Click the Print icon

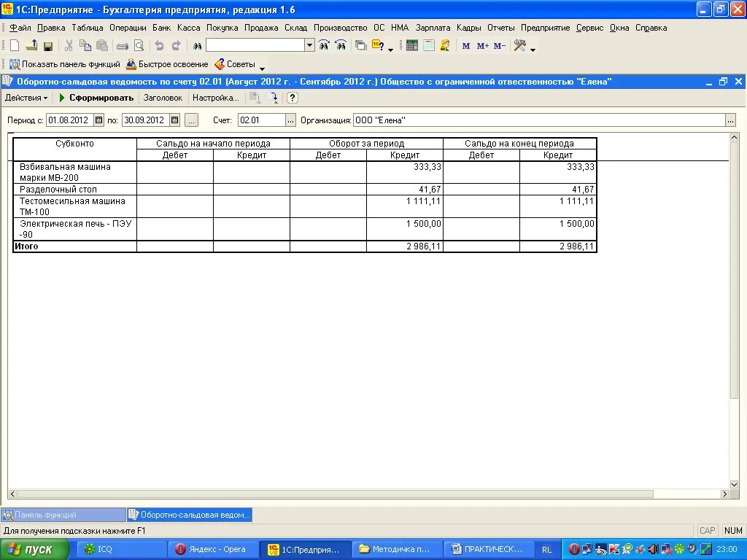pos(123,46)
